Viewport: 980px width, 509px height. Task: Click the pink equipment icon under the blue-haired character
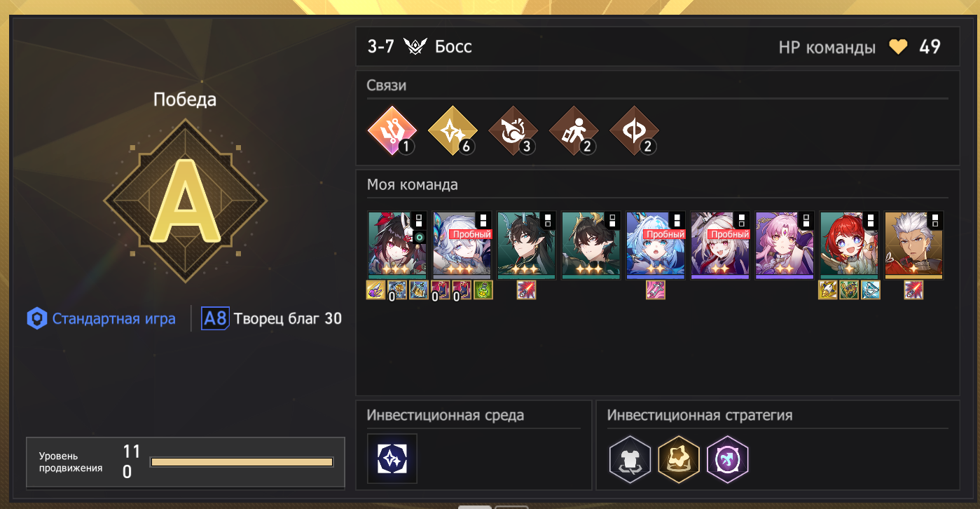click(x=656, y=290)
